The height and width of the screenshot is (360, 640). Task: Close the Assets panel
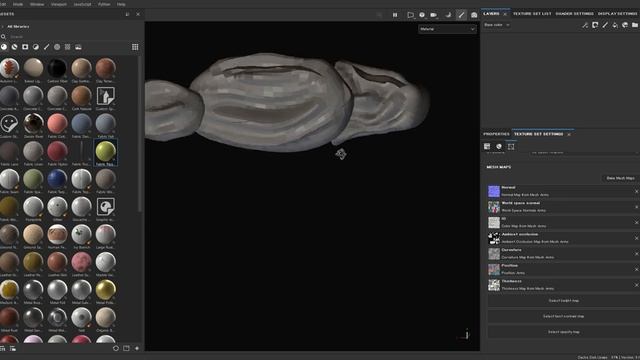point(138,14)
